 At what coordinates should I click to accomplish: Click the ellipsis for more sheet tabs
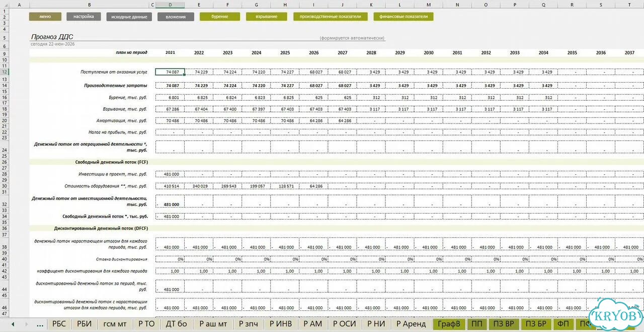pos(40,324)
